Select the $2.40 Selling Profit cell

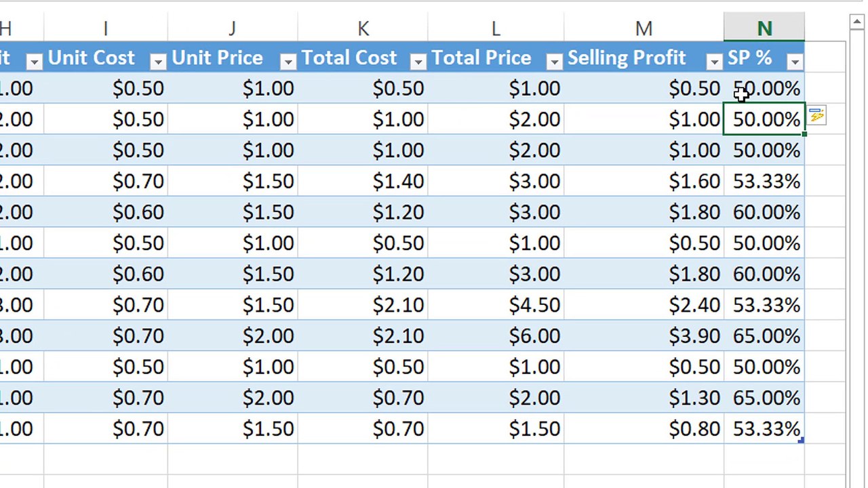click(644, 305)
